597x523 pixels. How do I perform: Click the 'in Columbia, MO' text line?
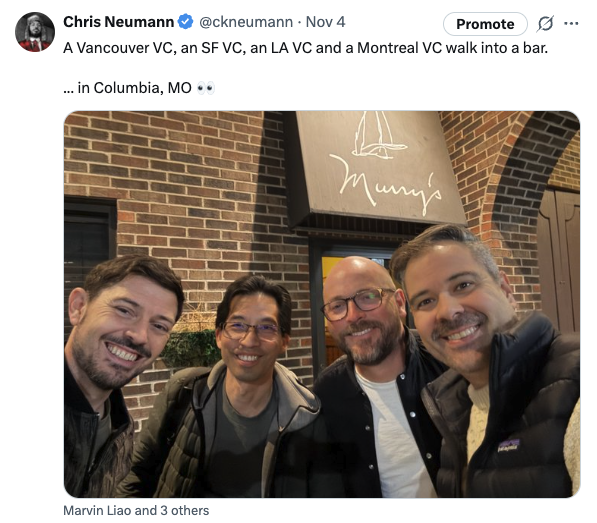click(x=139, y=88)
